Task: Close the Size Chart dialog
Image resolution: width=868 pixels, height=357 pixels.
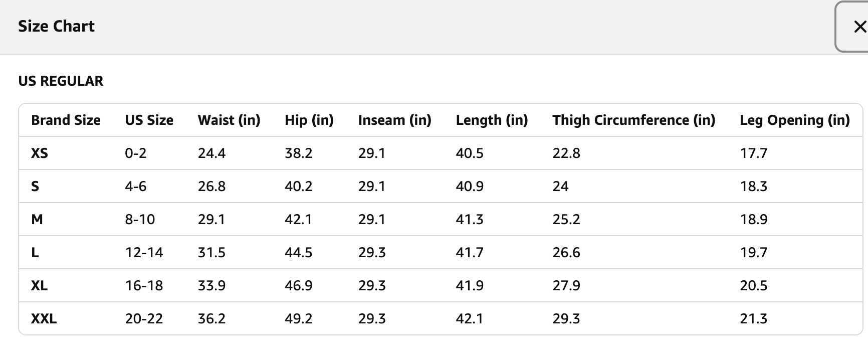Action: pos(859,27)
